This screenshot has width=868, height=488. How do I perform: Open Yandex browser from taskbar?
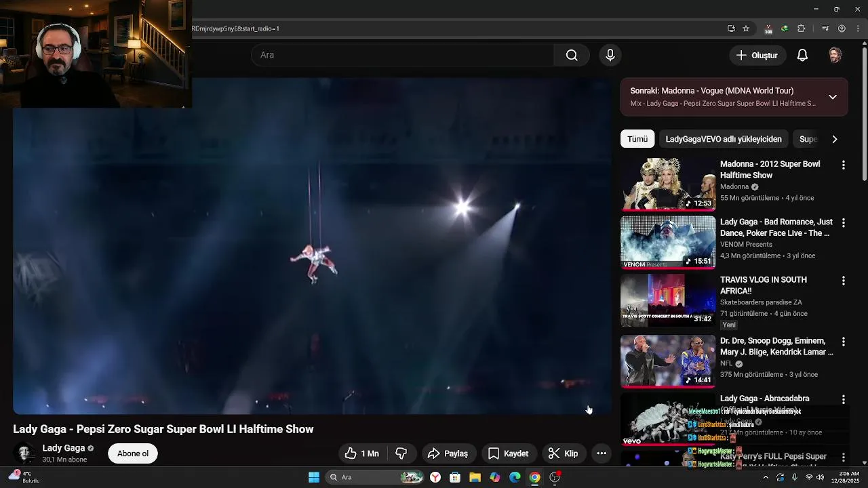(x=435, y=477)
